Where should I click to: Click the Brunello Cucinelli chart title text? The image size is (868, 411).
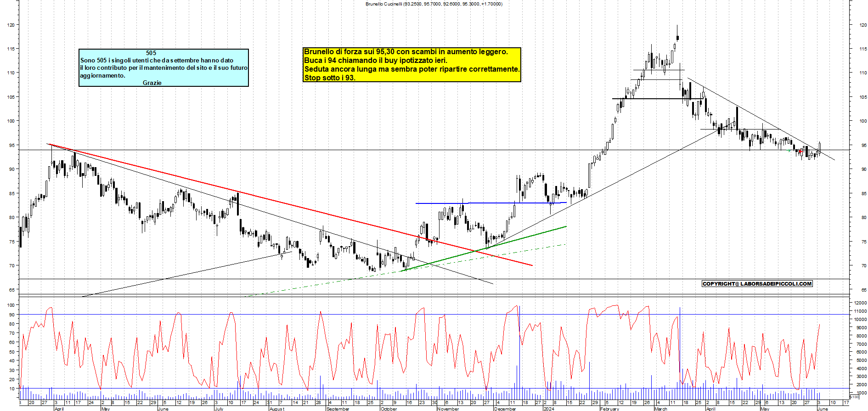tap(434, 4)
